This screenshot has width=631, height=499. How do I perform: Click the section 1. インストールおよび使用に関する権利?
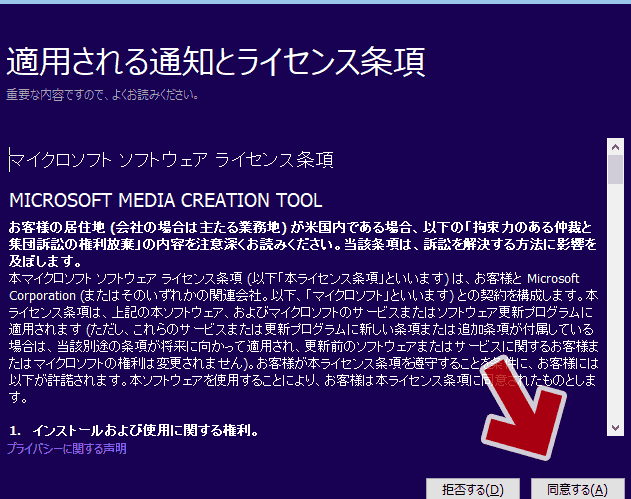point(134,431)
